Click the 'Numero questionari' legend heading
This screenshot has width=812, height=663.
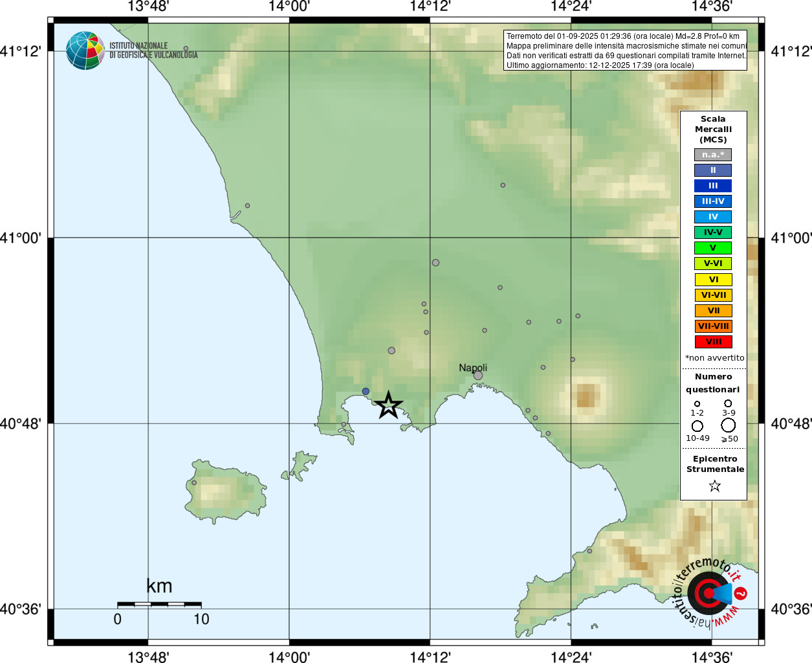[713, 383]
